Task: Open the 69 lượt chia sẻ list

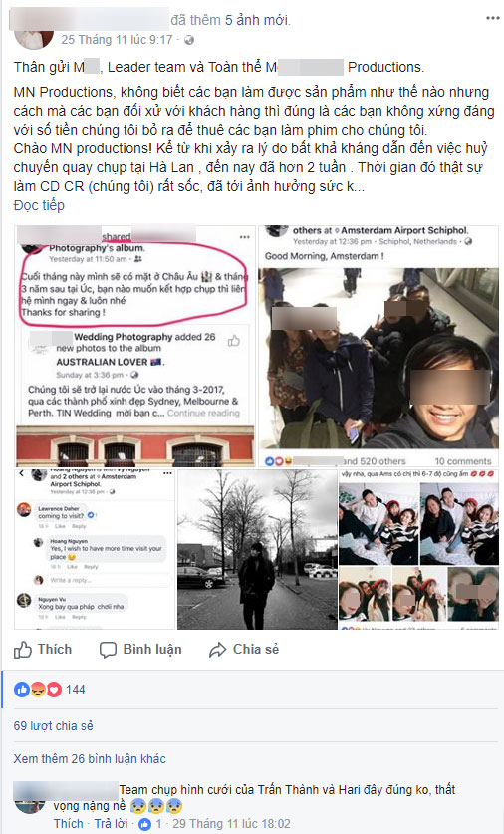Action: tap(53, 725)
